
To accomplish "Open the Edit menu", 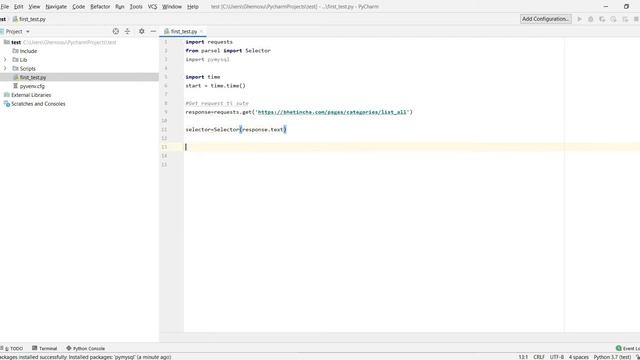I will [x=18, y=7].
